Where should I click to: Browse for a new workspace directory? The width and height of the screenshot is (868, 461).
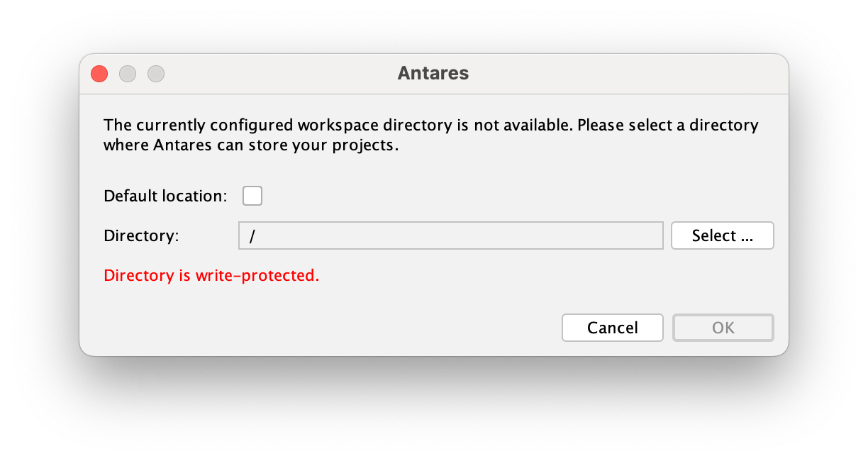[x=722, y=235]
